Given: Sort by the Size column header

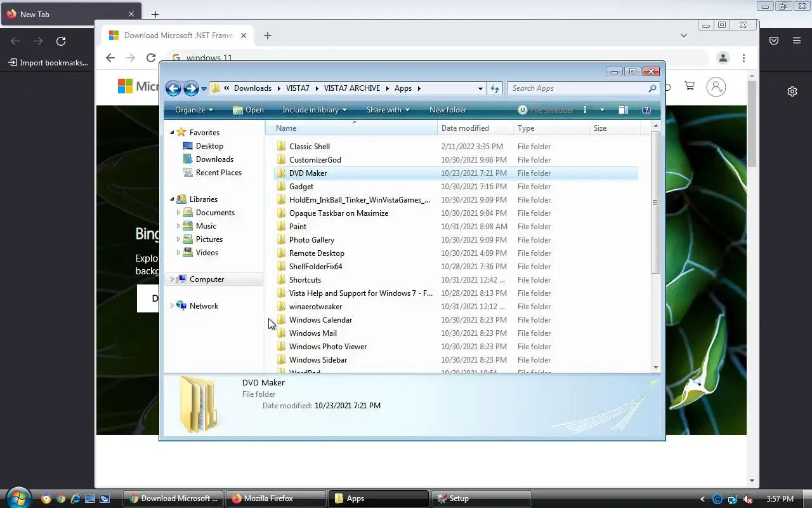Looking at the screenshot, I should pos(615,128).
